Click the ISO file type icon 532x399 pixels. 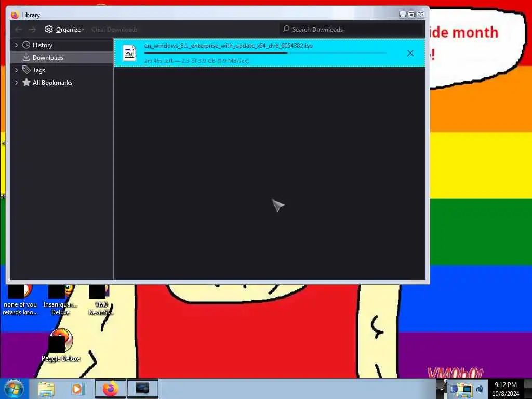click(129, 53)
